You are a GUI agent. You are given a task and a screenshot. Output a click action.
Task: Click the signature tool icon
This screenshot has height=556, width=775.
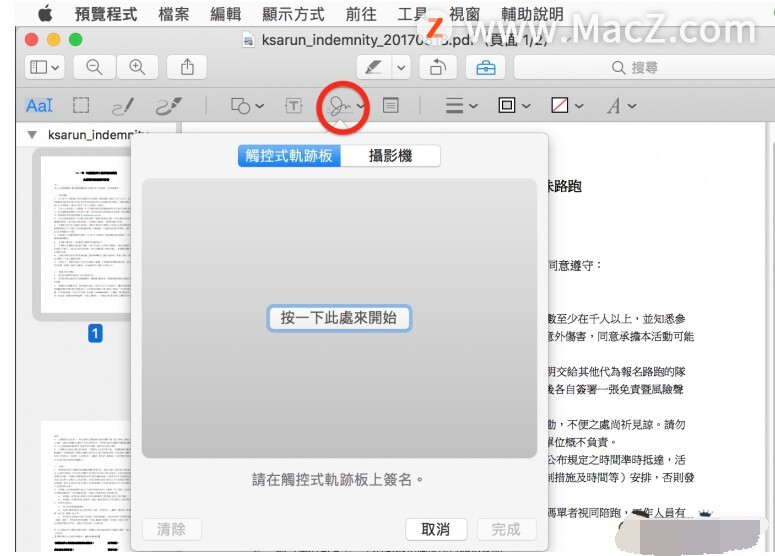341,106
